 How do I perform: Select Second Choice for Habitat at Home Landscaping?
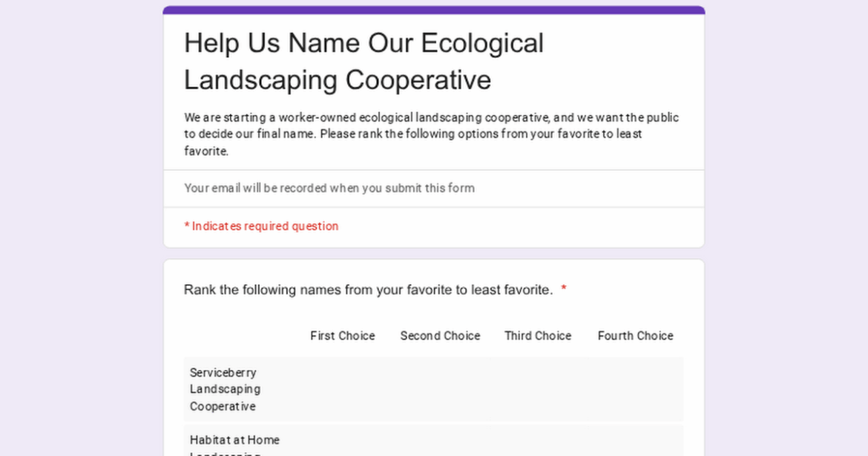pos(440,449)
